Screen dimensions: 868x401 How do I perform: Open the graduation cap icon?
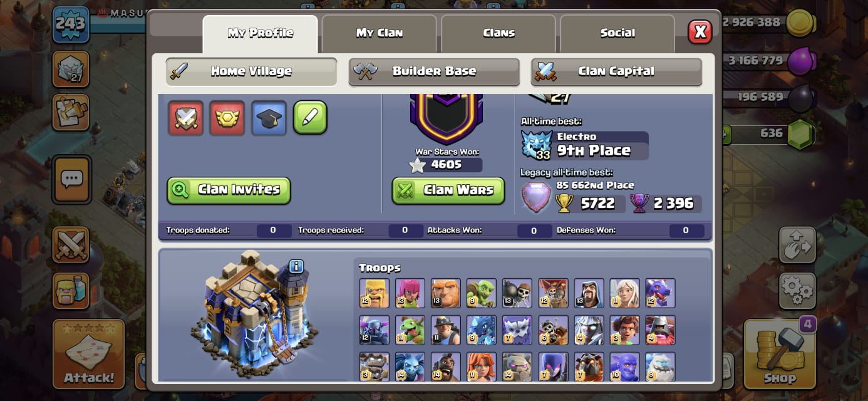tap(269, 118)
